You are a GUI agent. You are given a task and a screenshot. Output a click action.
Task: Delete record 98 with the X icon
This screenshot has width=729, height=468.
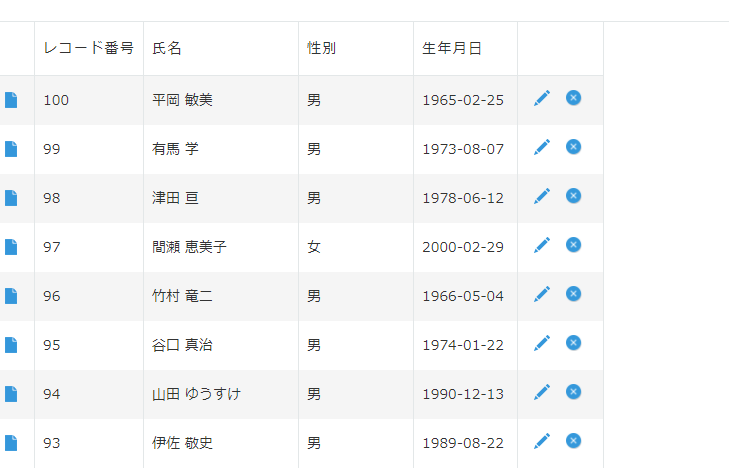pos(573,196)
